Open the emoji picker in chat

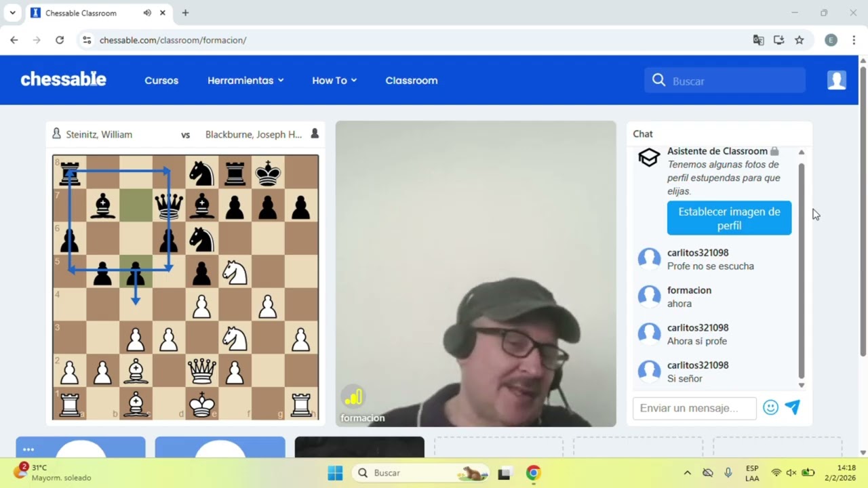pos(770,407)
